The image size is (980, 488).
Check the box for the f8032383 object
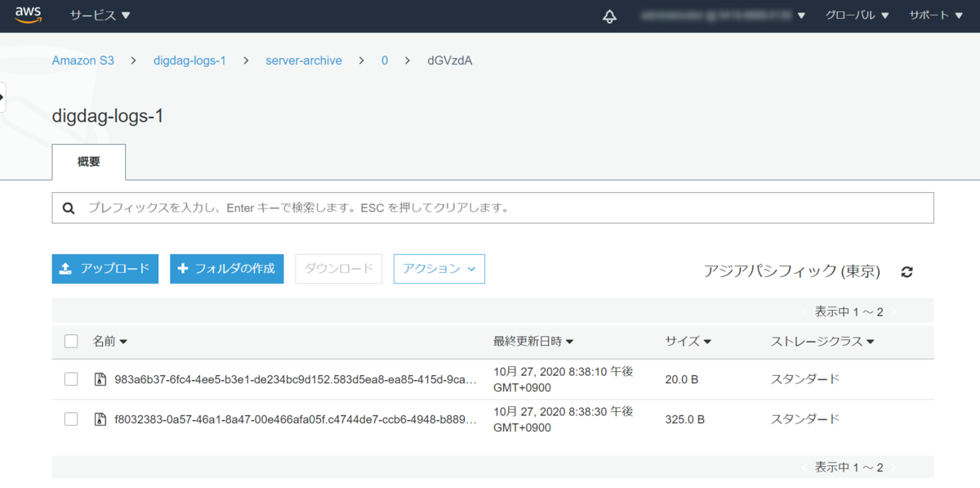click(71, 419)
